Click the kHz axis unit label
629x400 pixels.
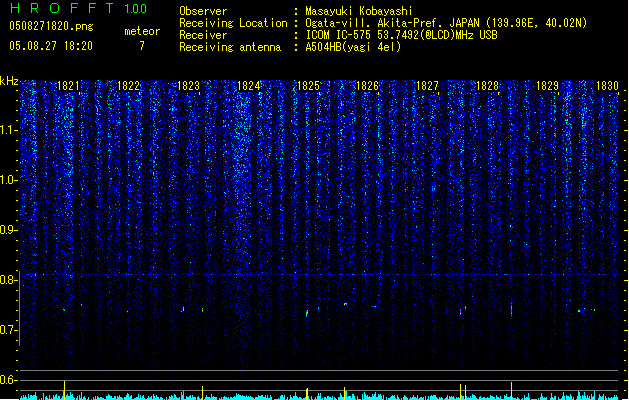(x=9, y=81)
